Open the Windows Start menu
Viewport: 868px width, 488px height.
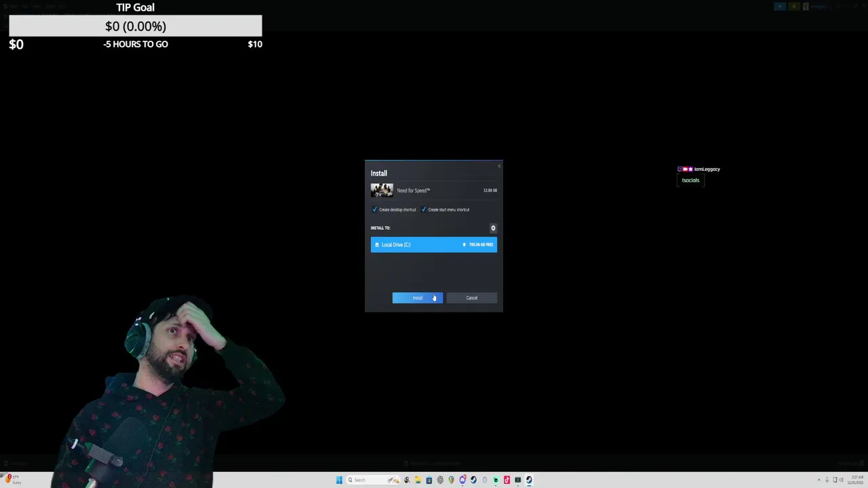click(339, 480)
